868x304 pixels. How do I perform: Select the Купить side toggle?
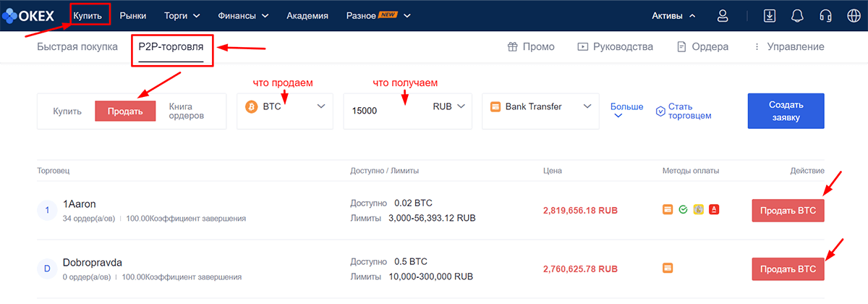66,111
